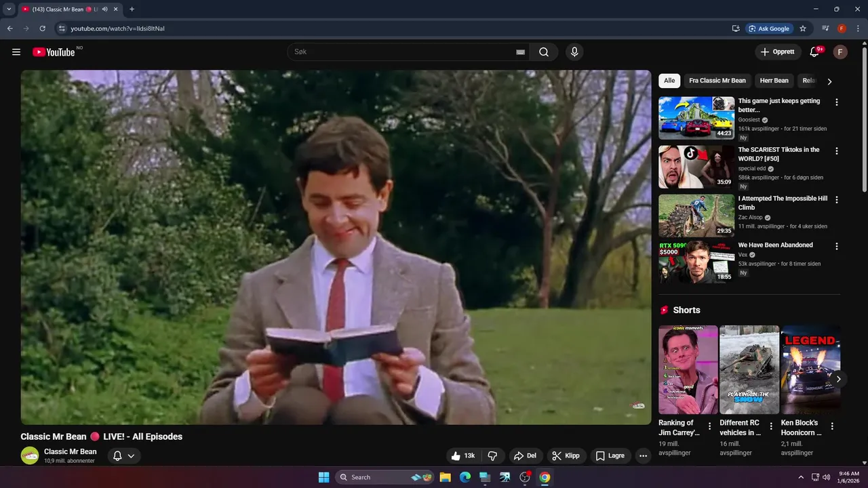Show hidden system tray icons
The height and width of the screenshot is (488, 868).
801,477
